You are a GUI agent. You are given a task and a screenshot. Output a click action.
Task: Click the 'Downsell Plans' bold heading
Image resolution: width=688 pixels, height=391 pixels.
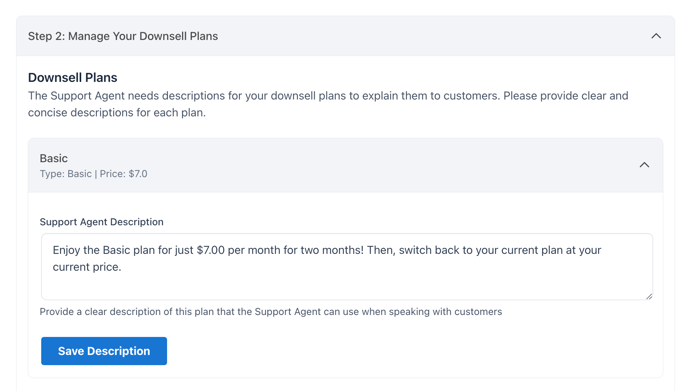click(x=72, y=78)
